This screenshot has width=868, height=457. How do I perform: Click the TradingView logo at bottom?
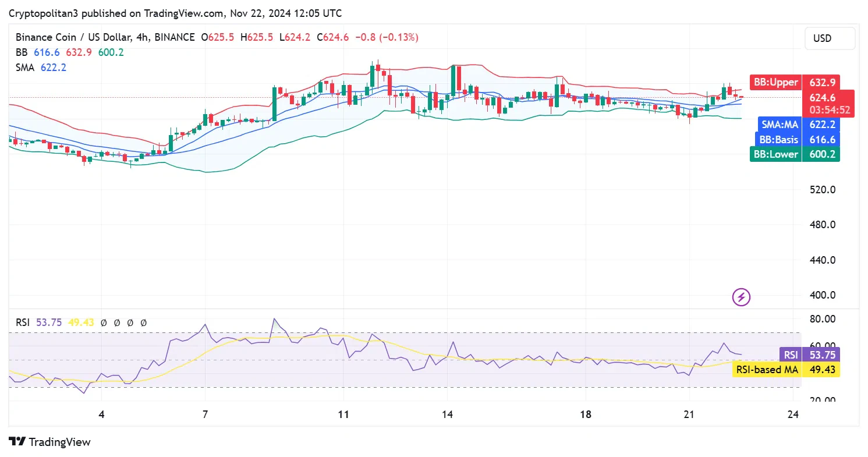tap(50, 442)
